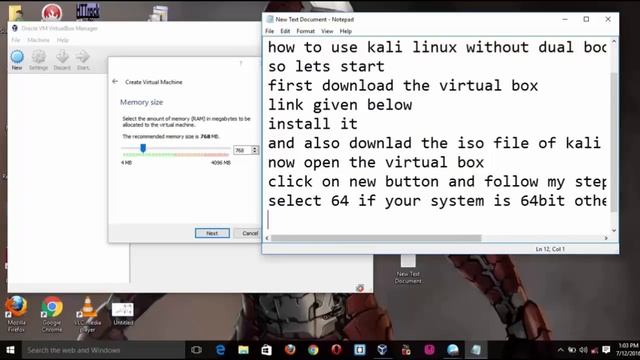Click Notepad scroll down arrow
The height and width of the screenshot is (360, 640).
coord(613,230)
